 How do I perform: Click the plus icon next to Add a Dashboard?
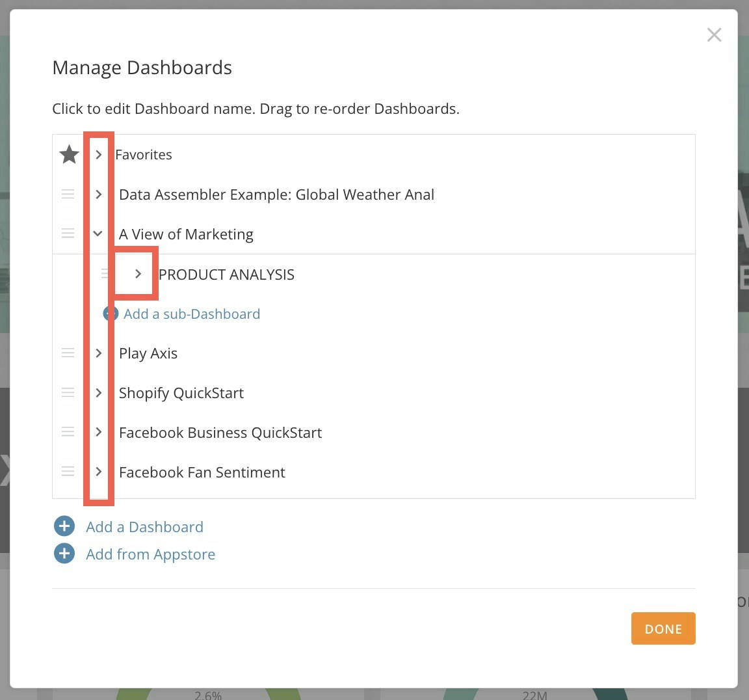[x=64, y=526]
